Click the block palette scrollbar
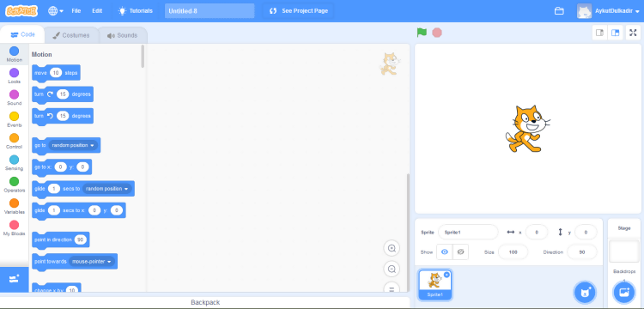Viewport: 644px width, 309px height. click(x=143, y=56)
